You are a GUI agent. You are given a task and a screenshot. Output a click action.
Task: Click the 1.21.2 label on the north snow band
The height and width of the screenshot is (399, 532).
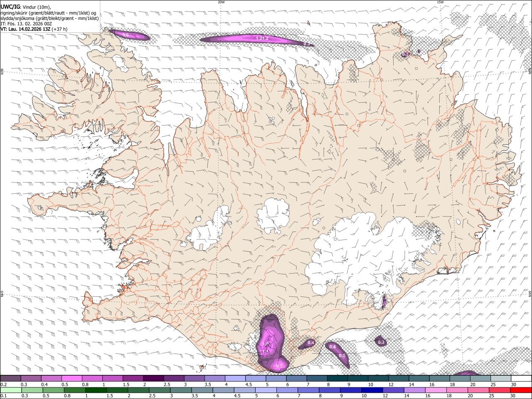coord(262,38)
